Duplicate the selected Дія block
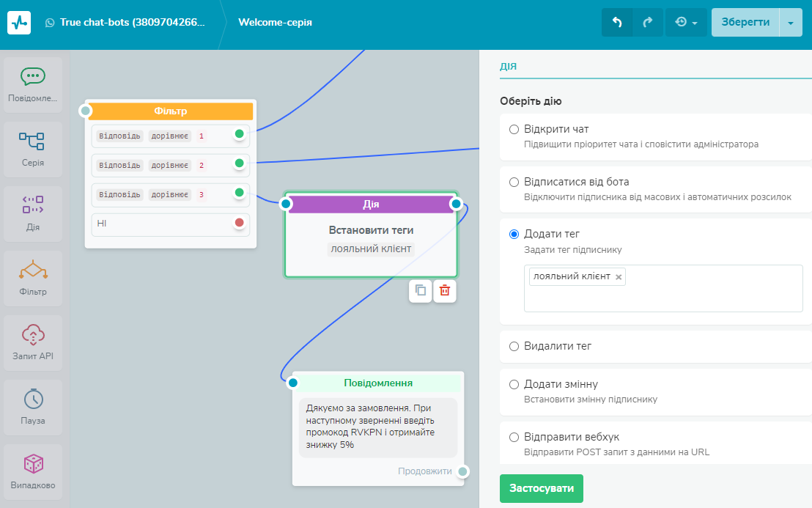This screenshot has height=508, width=812. pyautogui.click(x=421, y=290)
